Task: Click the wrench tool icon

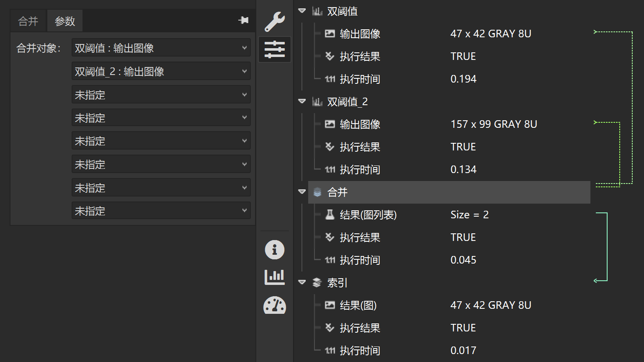Action: tap(275, 22)
